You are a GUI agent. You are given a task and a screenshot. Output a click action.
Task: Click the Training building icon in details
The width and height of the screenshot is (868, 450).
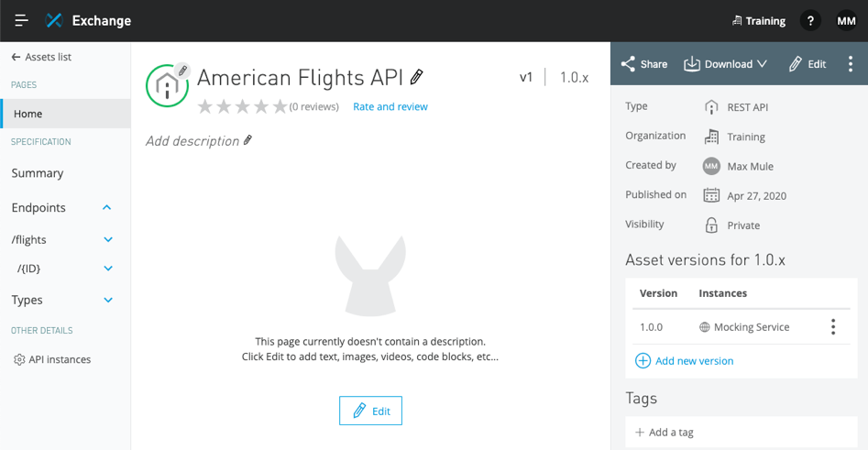(711, 137)
